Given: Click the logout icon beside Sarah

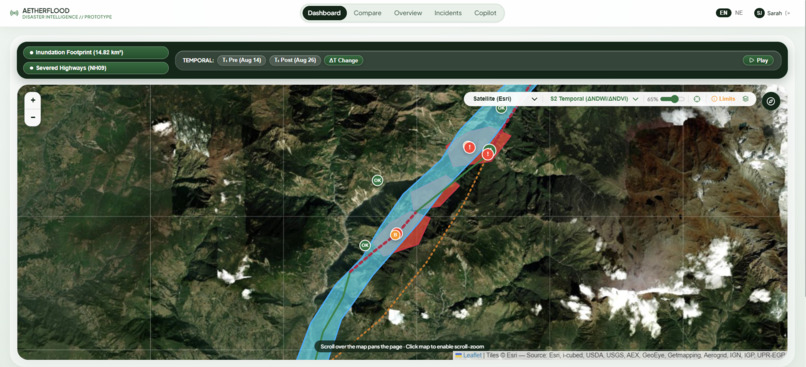Looking at the screenshot, I should pyautogui.click(x=788, y=13).
